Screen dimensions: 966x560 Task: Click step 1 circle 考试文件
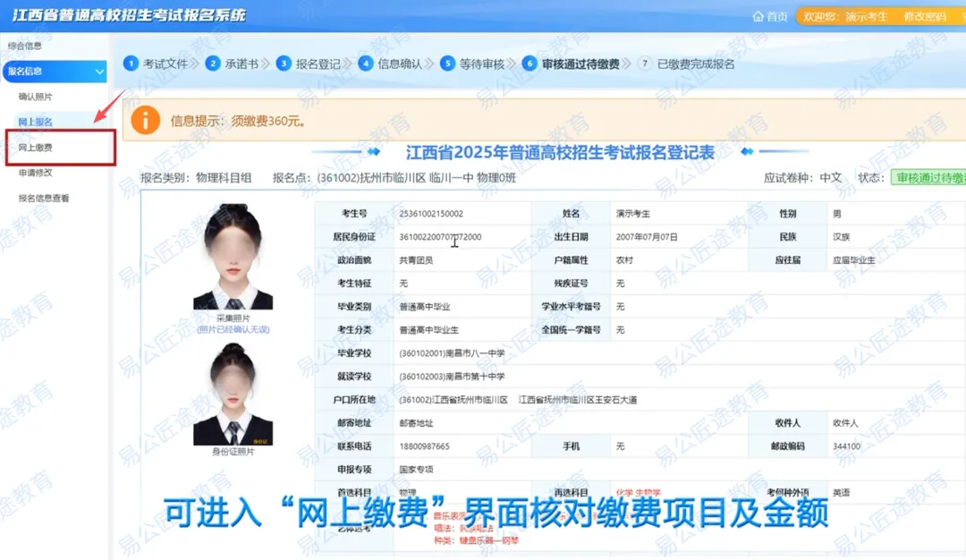pos(131,64)
